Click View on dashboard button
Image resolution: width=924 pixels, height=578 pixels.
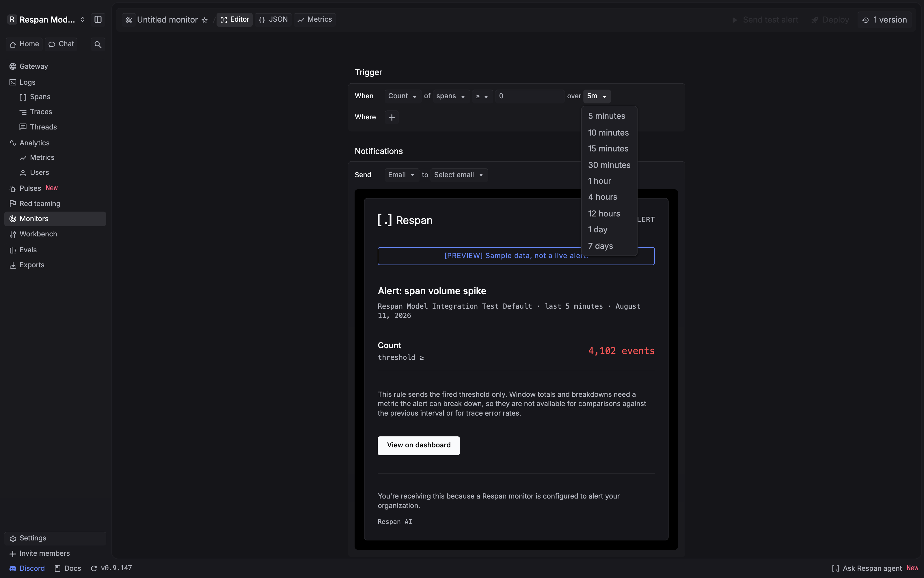(418, 445)
